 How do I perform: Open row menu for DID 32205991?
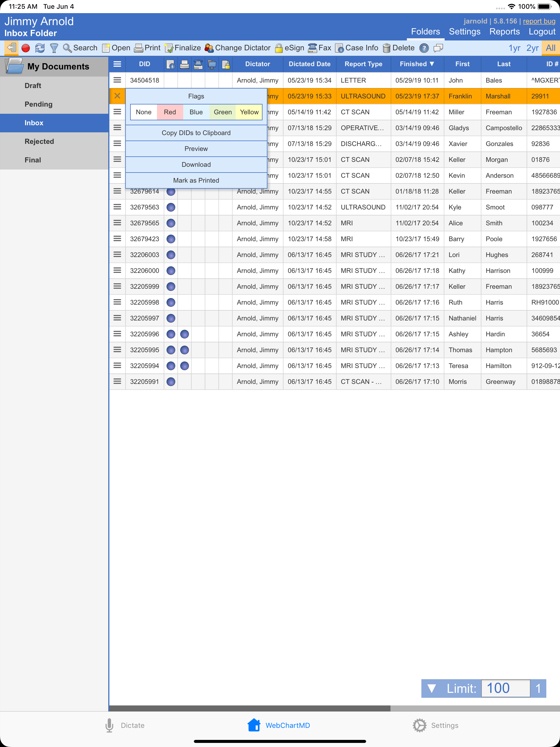coord(117,381)
